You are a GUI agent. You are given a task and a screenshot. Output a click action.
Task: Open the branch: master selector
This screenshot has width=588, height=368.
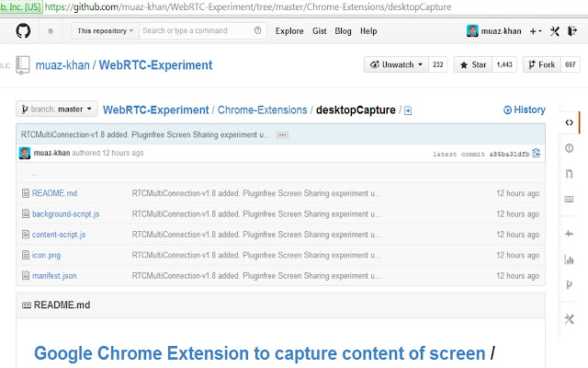(x=57, y=109)
